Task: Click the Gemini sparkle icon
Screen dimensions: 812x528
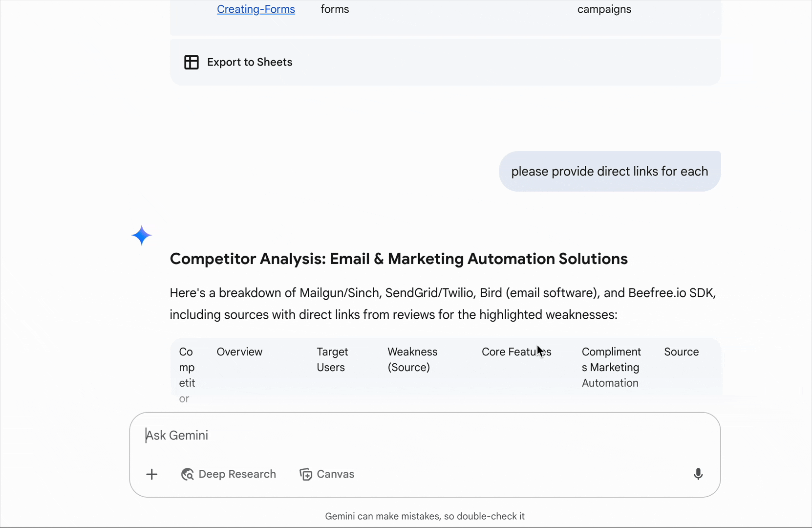Action: (142, 235)
